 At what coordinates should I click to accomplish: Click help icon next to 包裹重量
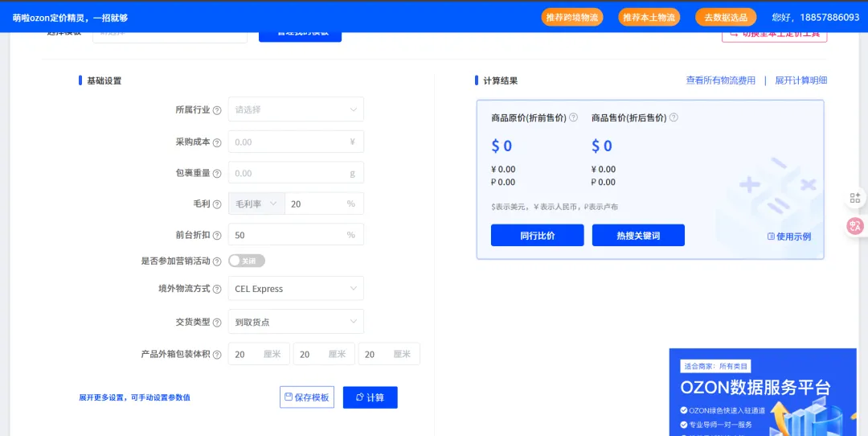[x=217, y=174]
